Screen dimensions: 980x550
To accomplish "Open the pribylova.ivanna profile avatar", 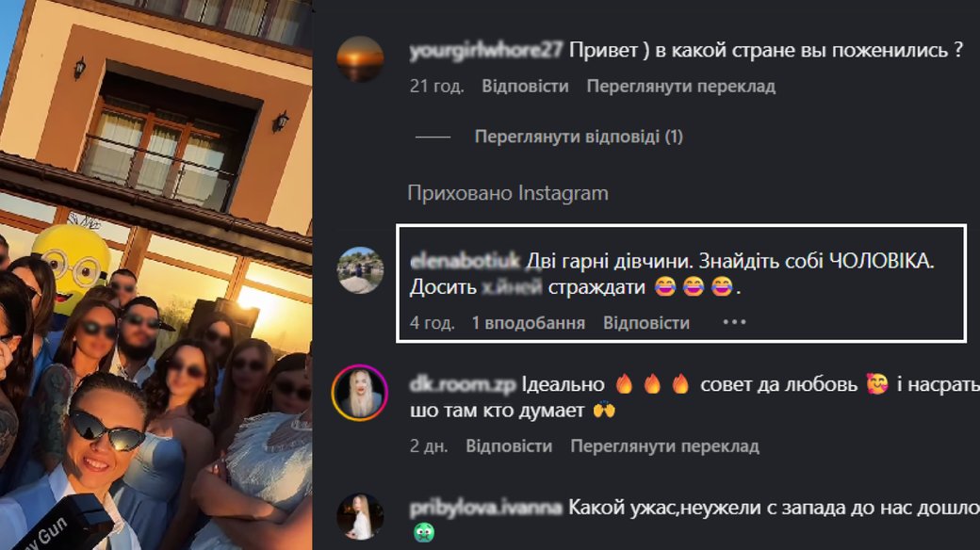I will click(360, 516).
